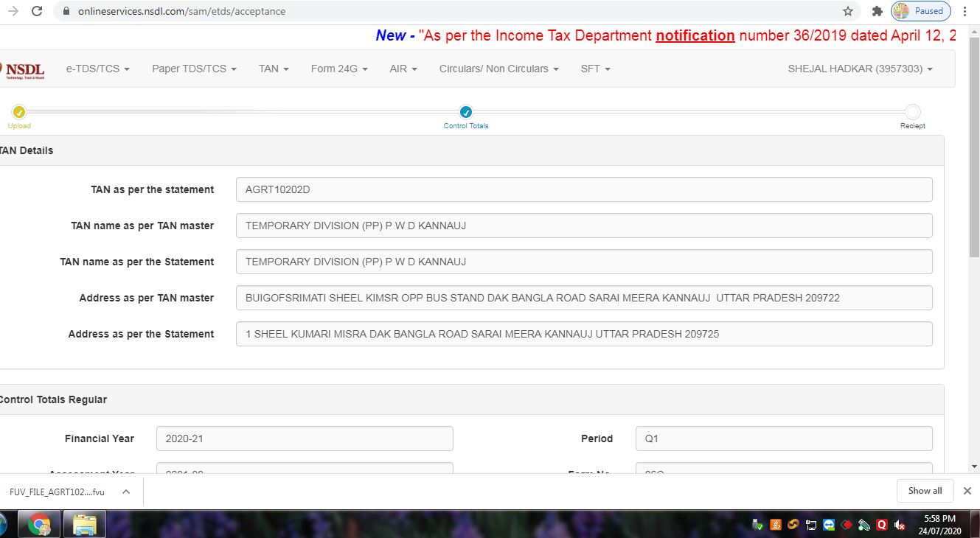Click the Reciept step circle
Screen dimensions: 980x538
tap(913, 112)
